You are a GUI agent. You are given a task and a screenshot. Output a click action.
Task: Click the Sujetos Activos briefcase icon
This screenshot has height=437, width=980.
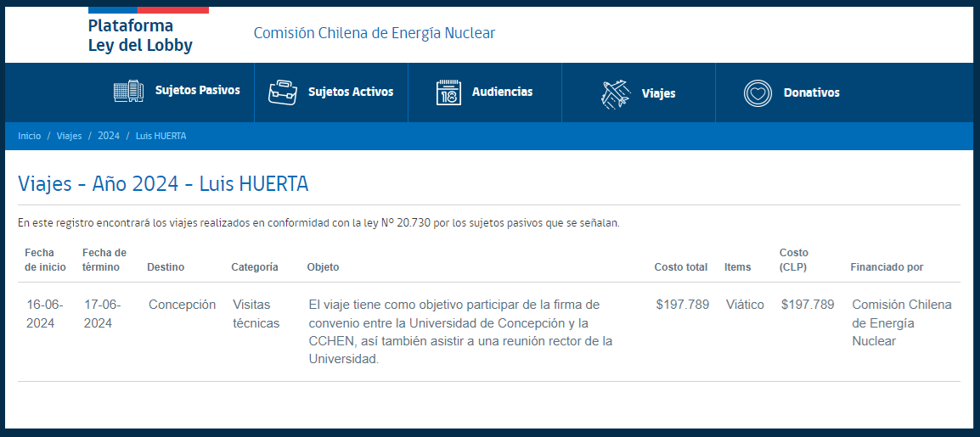(283, 92)
